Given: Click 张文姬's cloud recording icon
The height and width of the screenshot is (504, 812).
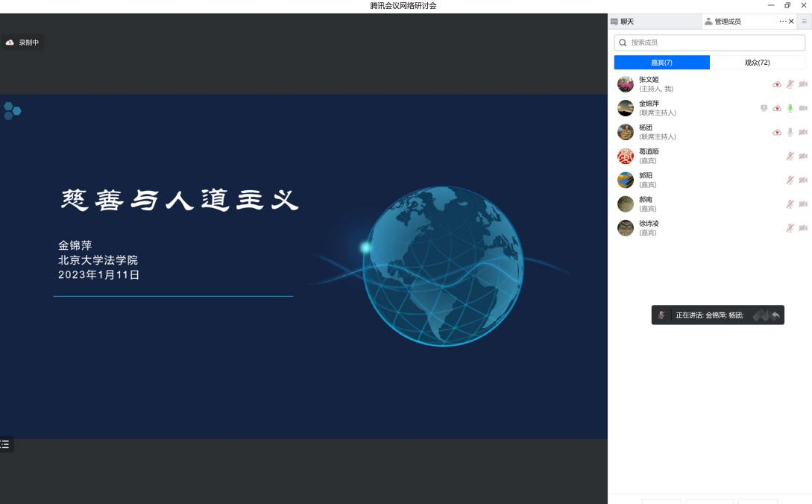Looking at the screenshot, I should coord(776,84).
